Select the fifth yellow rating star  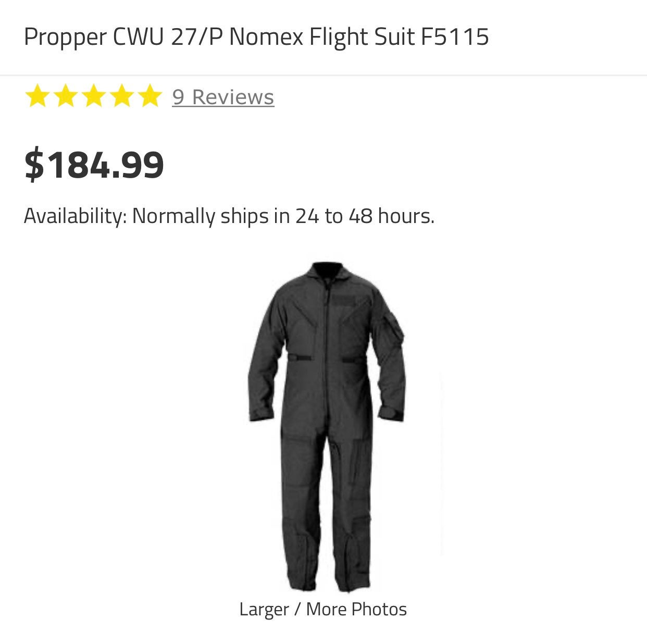click(x=150, y=96)
